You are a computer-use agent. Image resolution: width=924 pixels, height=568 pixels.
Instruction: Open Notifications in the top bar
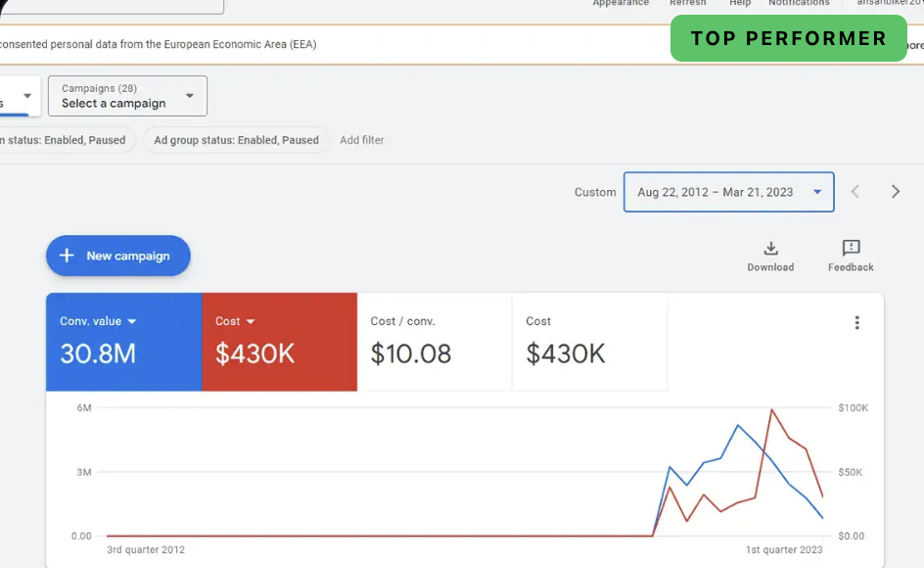click(x=799, y=3)
